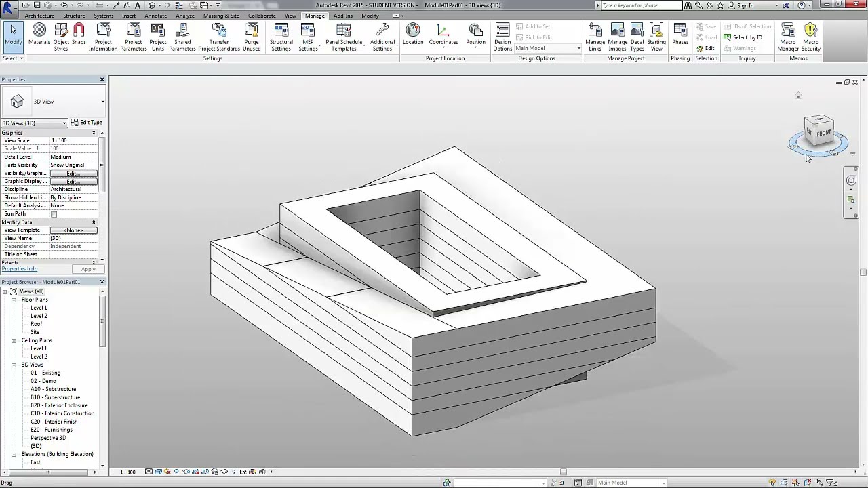Switch to the Architecture ribbon tab
868x488 pixels.
39,16
